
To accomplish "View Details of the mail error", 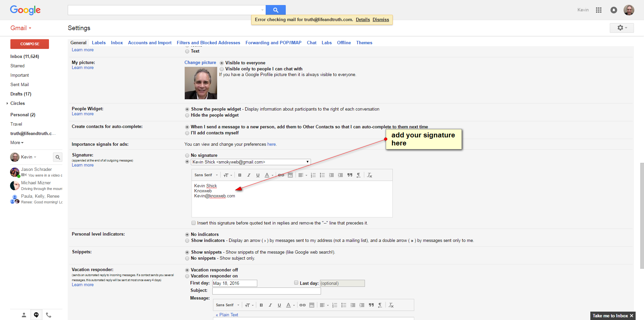I will pos(363,20).
